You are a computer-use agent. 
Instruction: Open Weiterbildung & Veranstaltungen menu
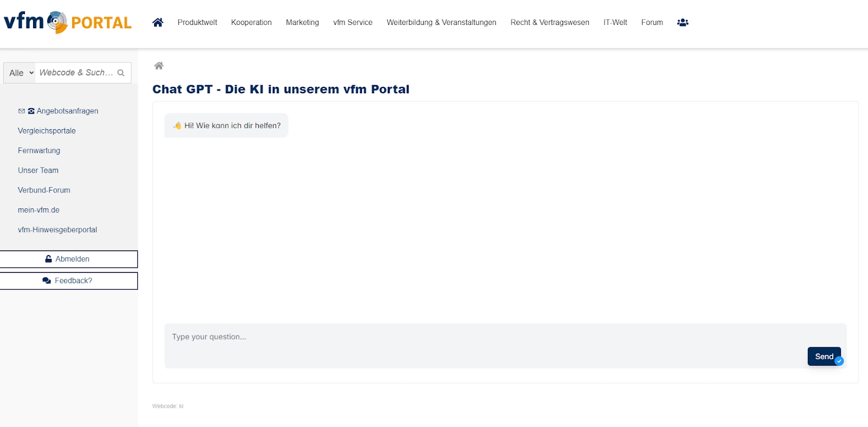click(x=441, y=22)
